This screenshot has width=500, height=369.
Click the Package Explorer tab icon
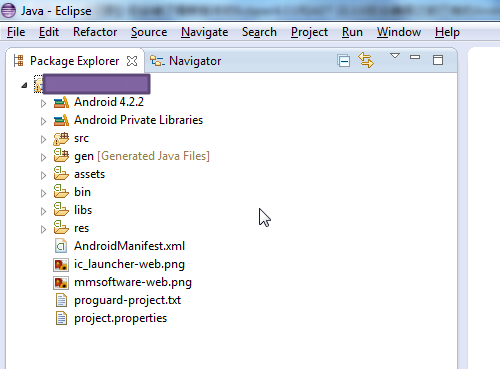(19, 61)
